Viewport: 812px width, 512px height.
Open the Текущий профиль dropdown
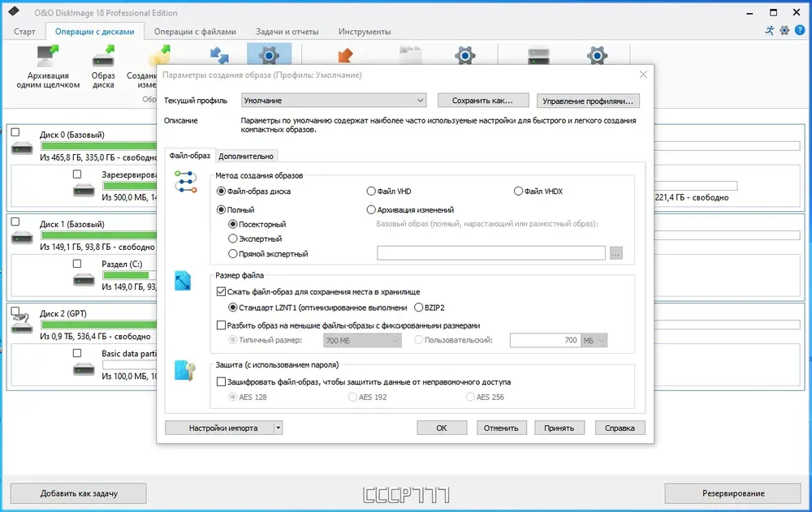tap(334, 101)
